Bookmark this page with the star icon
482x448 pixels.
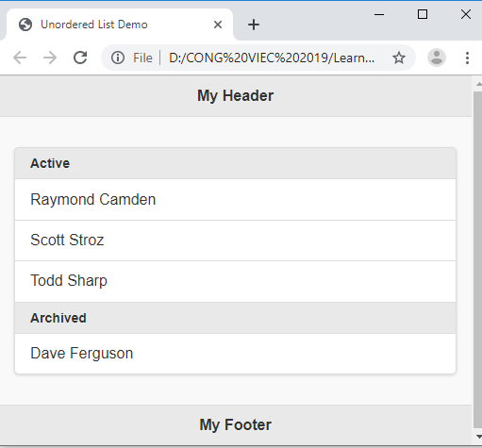click(399, 58)
